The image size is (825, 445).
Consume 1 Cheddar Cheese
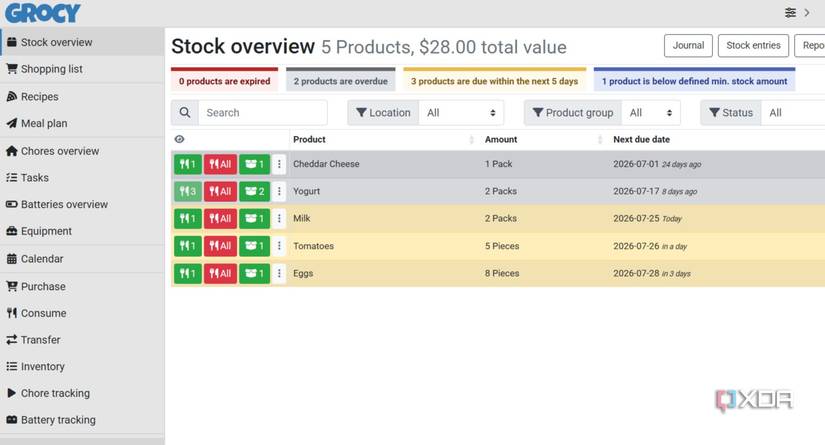(188, 164)
